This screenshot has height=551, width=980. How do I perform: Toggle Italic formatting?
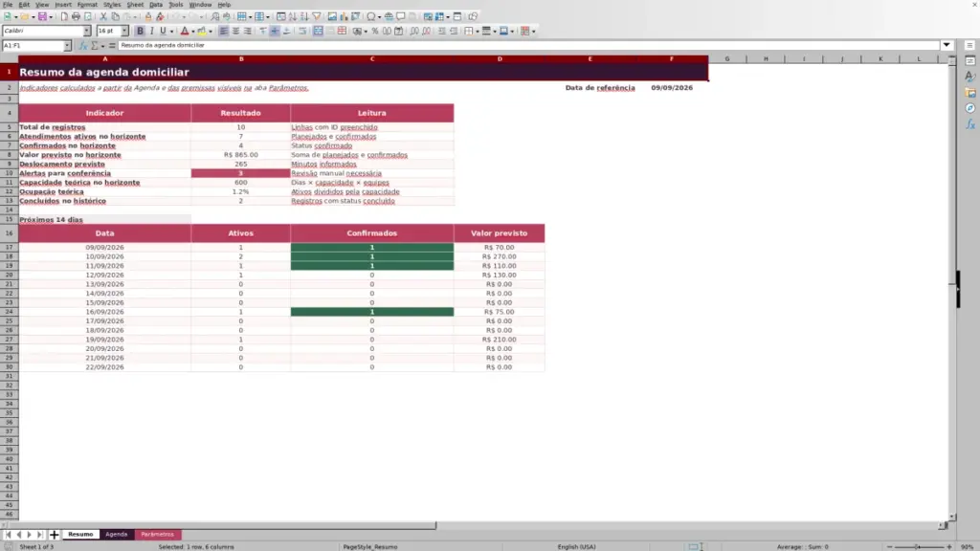pyautogui.click(x=151, y=32)
